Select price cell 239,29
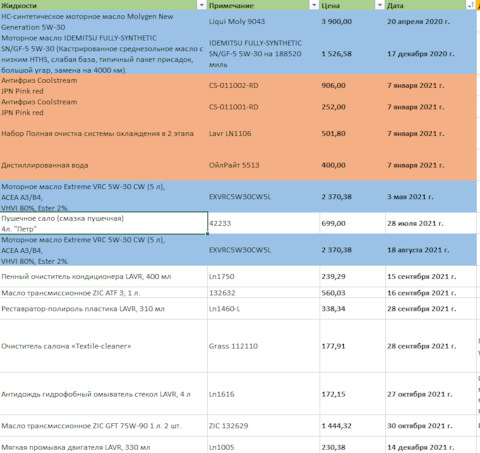 [x=352, y=276]
